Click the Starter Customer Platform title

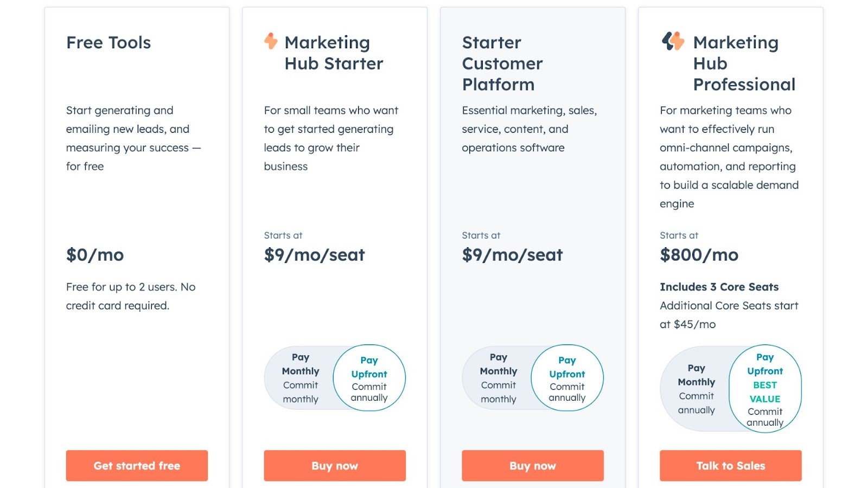(x=502, y=63)
